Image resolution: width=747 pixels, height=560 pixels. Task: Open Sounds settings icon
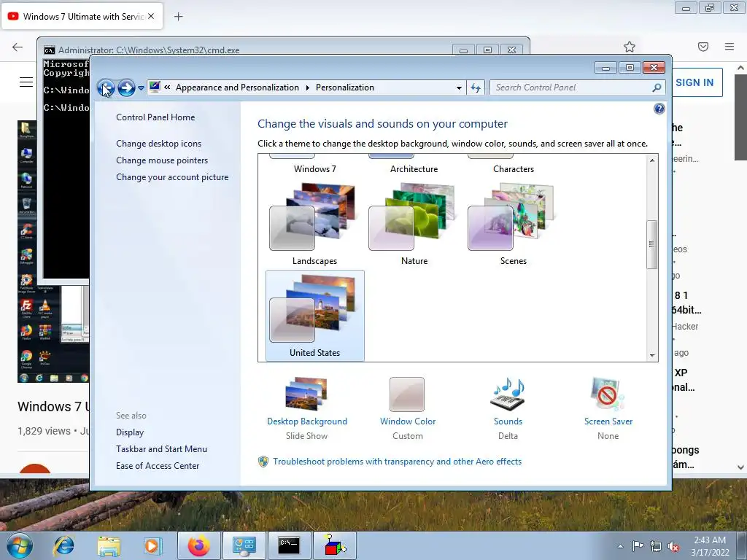click(508, 395)
